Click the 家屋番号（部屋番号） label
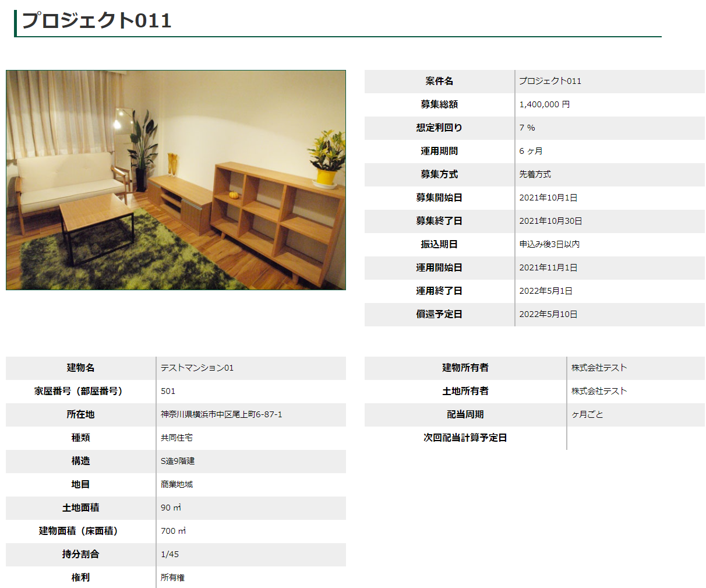This screenshot has height=588, width=706. pos(80,391)
